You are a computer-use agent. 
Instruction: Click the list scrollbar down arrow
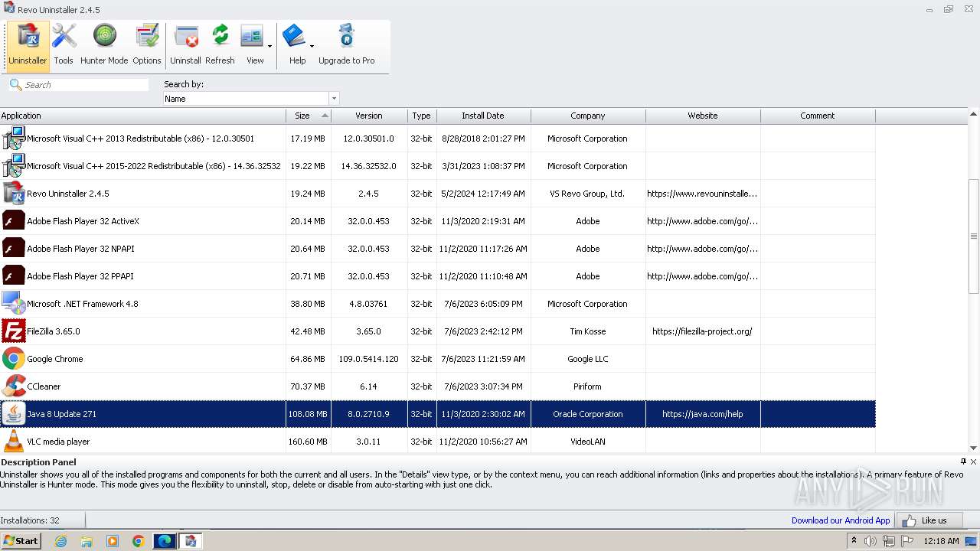click(x=974, y=448)
